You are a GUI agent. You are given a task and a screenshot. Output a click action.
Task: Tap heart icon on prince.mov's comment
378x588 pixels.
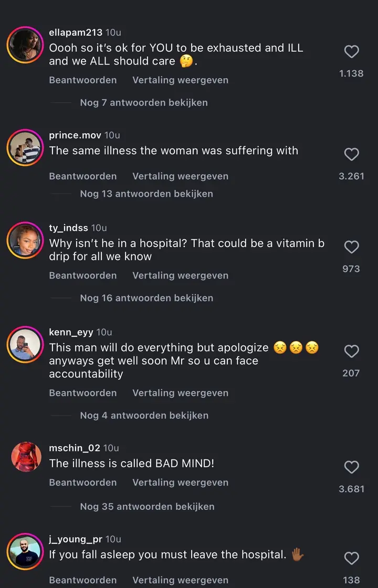[351, 154]
